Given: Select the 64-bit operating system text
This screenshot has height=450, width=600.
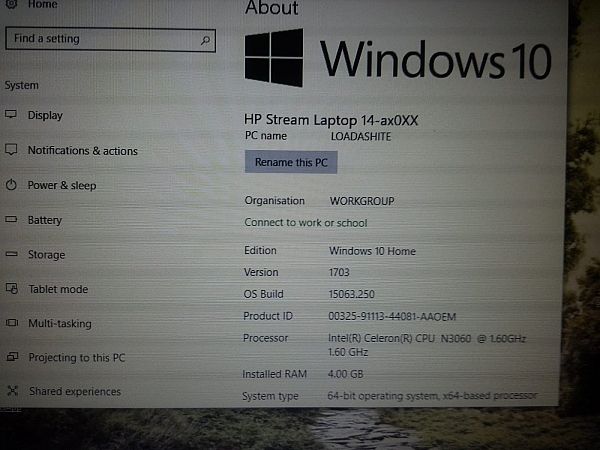Looking at the screenshot, I should [x=432, y=396].
